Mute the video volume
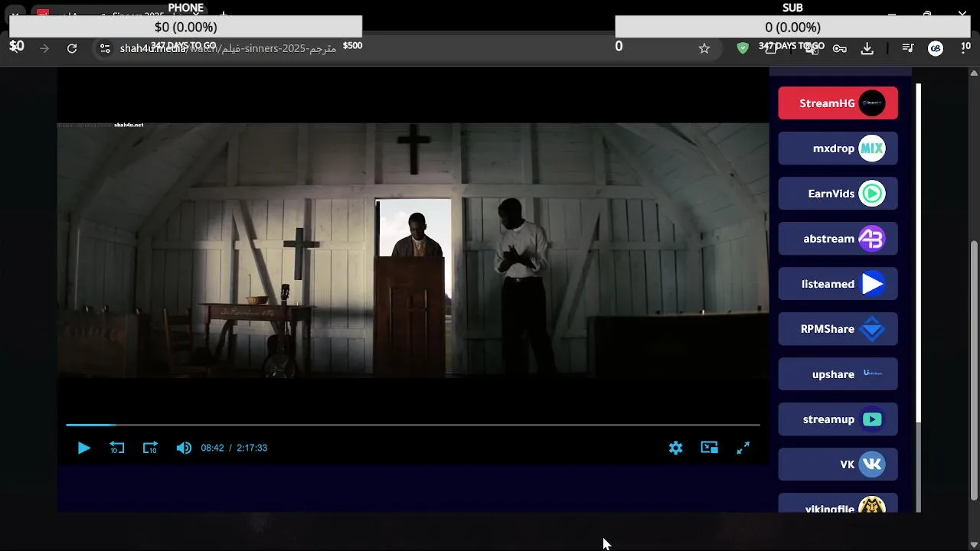Viewport: 980px width, 551px height. coord(184,448)
